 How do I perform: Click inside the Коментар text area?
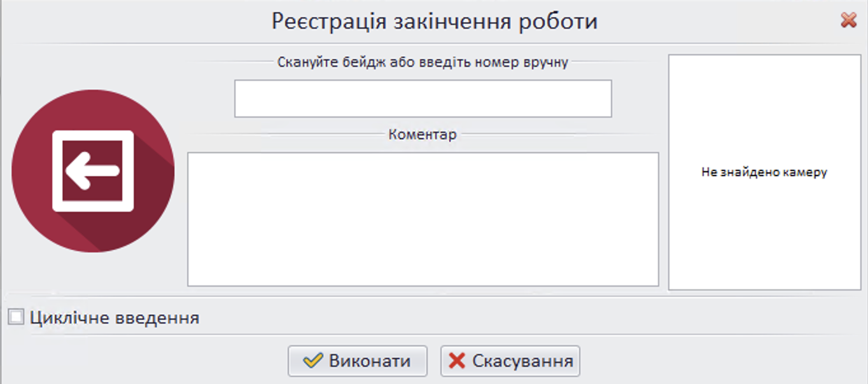click(423, 219)
